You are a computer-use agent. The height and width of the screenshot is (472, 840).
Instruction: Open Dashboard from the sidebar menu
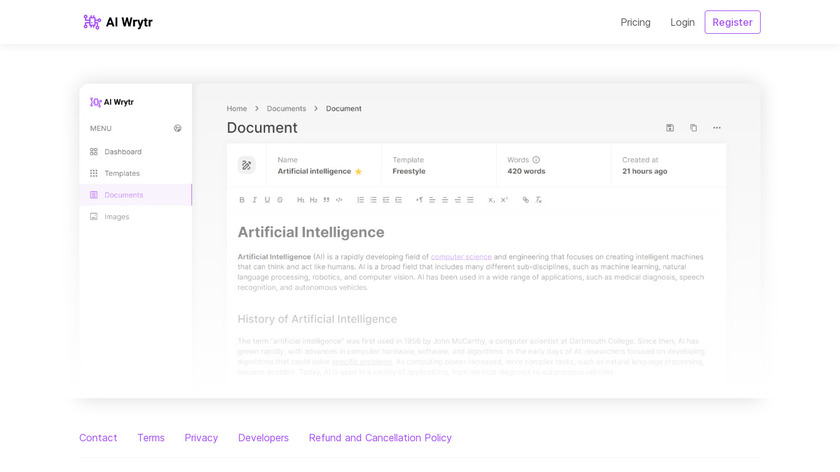tap(136, 152)
